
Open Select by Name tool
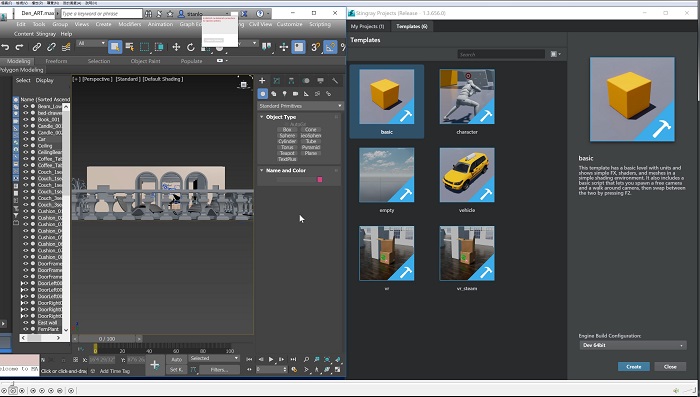130,47
